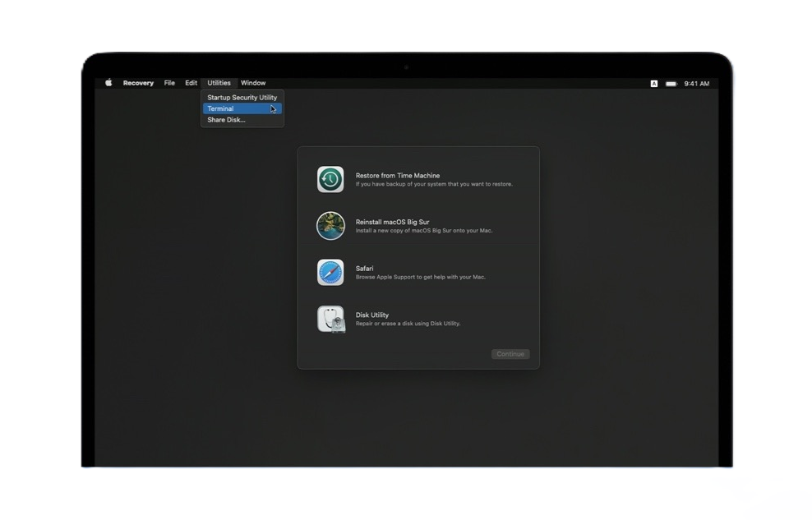Click 'Repair or erase a disk using Disk Utility.' text

(408, 324)
